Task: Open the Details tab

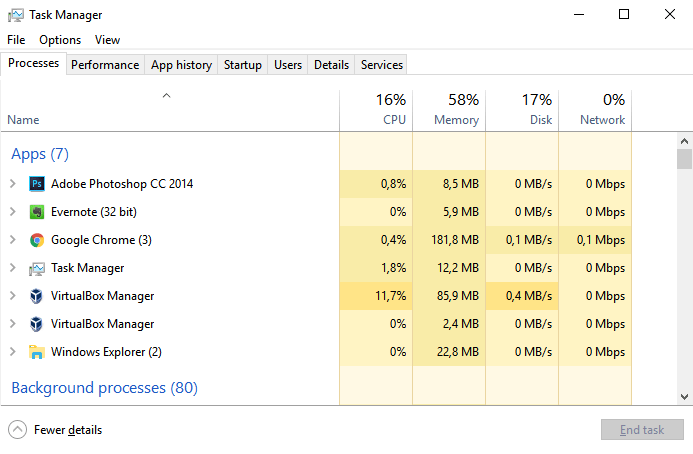Action: pyautogui.click(x=331, y=65)
